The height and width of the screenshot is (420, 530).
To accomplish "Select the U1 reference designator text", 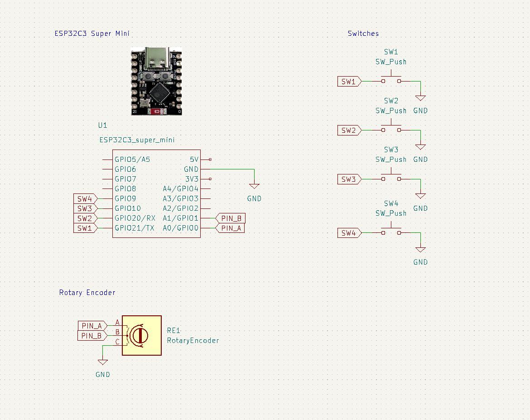I will 102,125.
